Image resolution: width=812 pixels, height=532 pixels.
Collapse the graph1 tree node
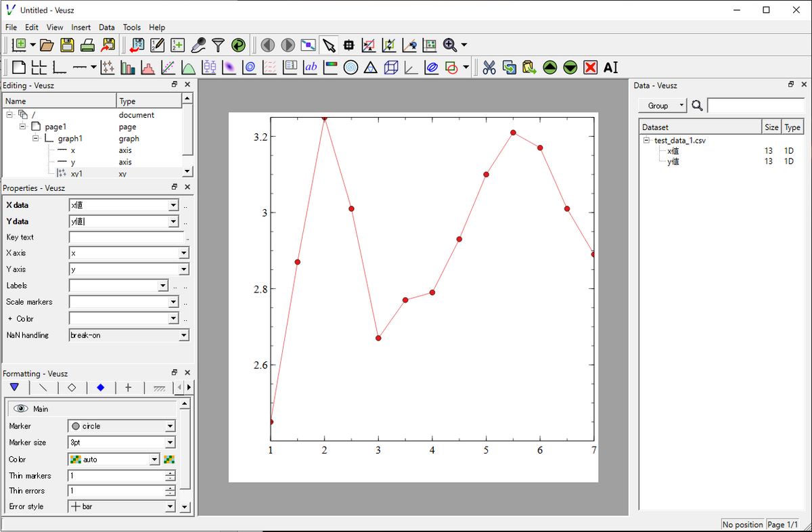click(35, 139)
